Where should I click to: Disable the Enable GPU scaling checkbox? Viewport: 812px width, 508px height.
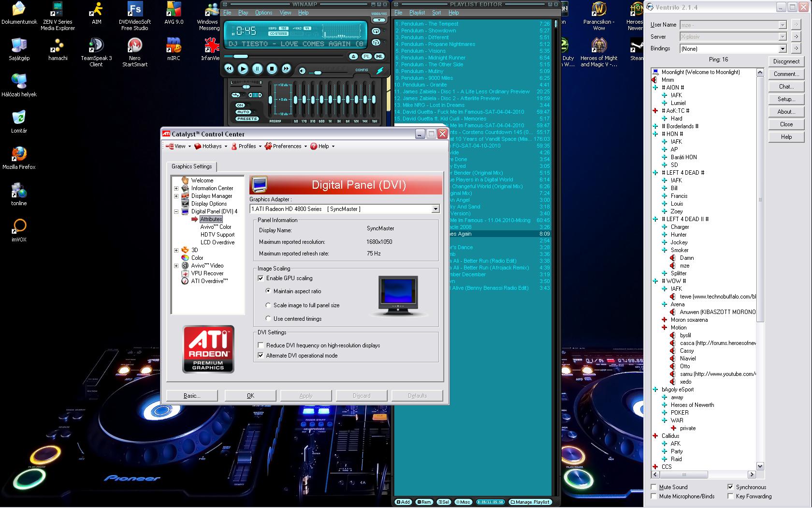click(x=261, y=278)
